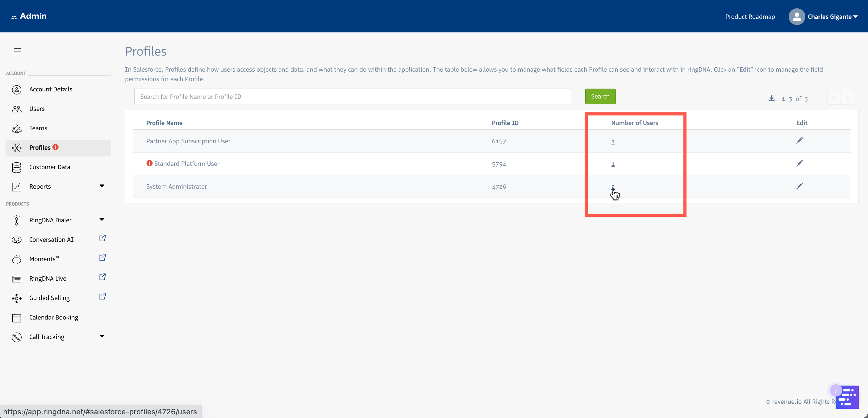
Task: Go to the Users page in the sidebar
Action: click(37, 109)
